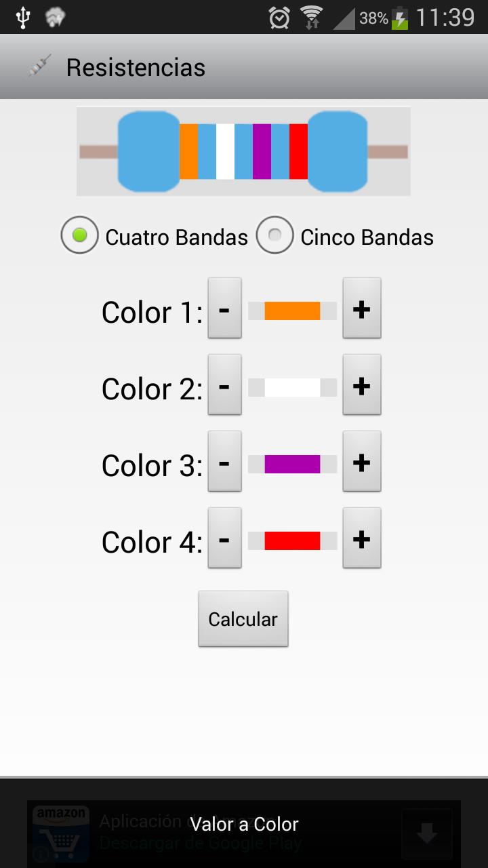Viewport: 488px width, 868px height.
Task: Tap the purple Color 3 swatch
Action: 292,464
